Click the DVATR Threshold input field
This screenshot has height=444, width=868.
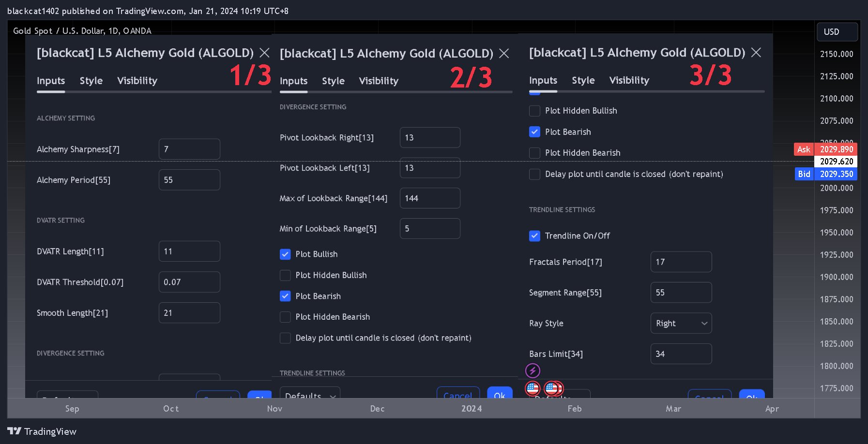(x=189, y=282)
